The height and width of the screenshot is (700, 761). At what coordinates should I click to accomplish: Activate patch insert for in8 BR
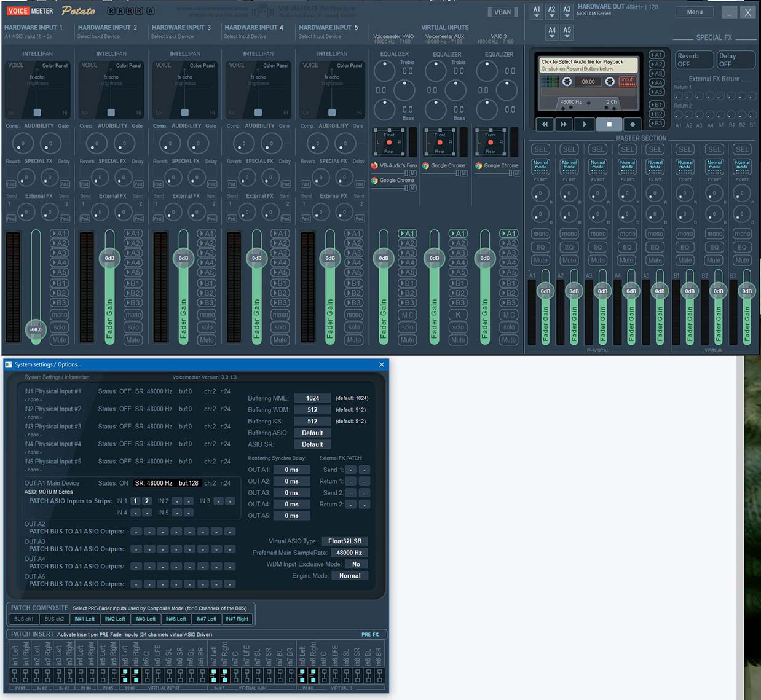coord(379,675)
